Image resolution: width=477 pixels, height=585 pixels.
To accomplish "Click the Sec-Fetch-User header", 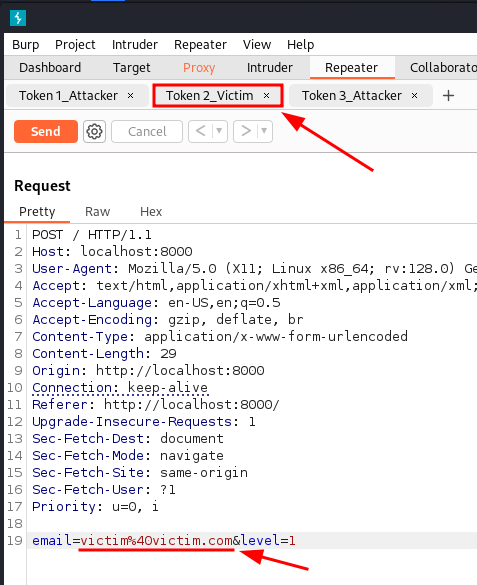I will [x=104, y=489].
